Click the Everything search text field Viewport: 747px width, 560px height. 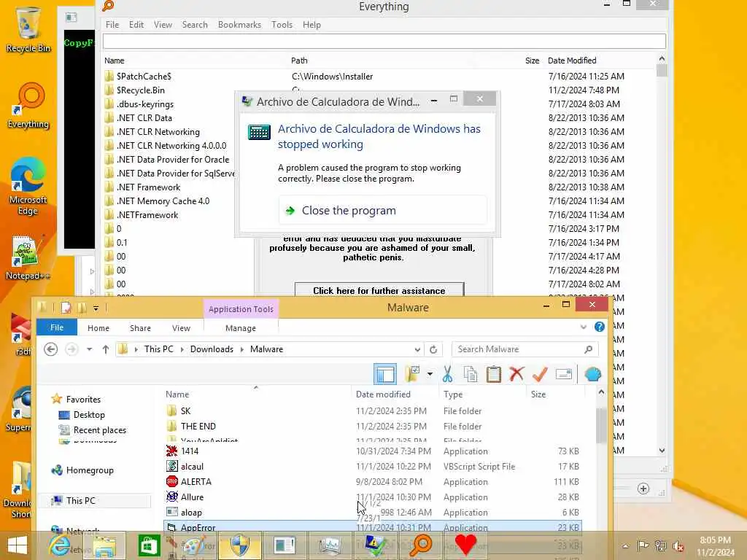tap(384, 42)
